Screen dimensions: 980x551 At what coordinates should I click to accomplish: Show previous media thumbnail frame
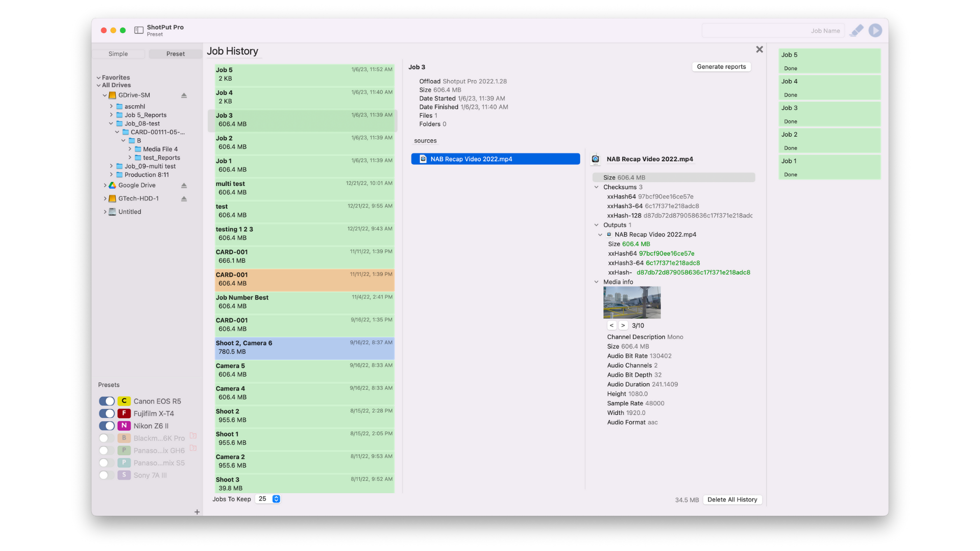611,325
